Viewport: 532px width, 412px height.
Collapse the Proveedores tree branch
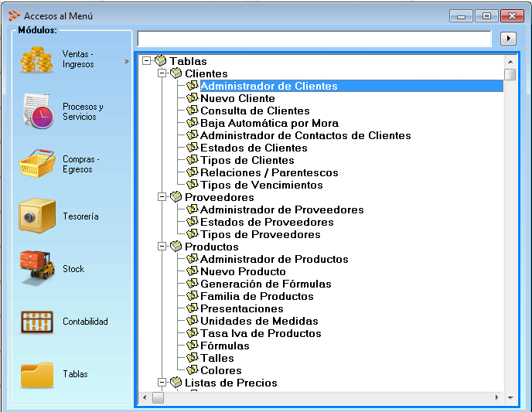pyautogui.click(x=162, y=197)
